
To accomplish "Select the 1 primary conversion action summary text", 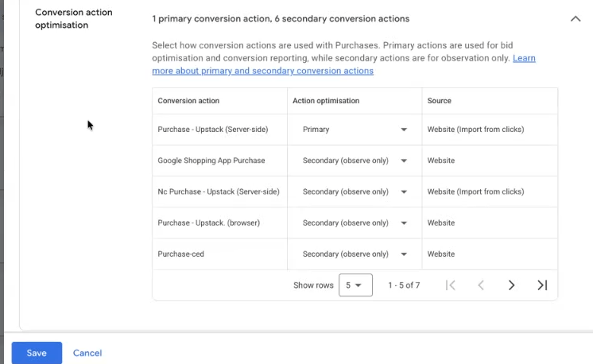I will click(x=281, y=18).
